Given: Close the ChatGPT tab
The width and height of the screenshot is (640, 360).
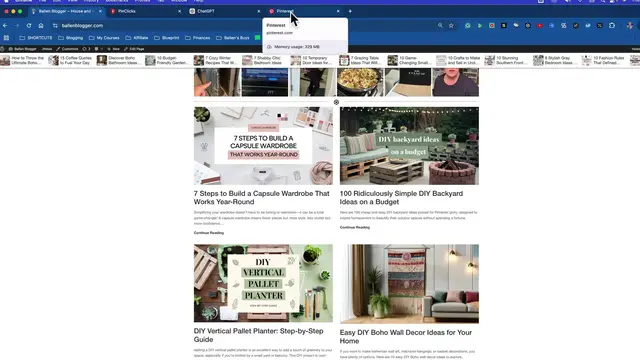Looking at the screenshot, I should point(259,11).
